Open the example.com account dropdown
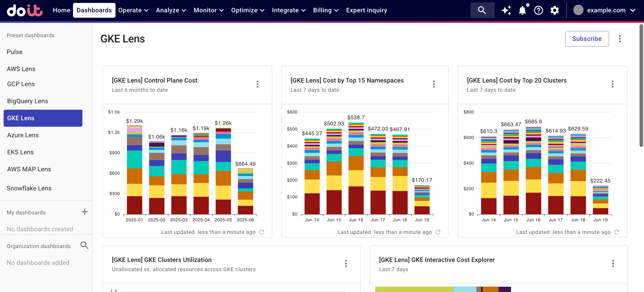Screen dimensions: 644x292 (x=604, y=10)
